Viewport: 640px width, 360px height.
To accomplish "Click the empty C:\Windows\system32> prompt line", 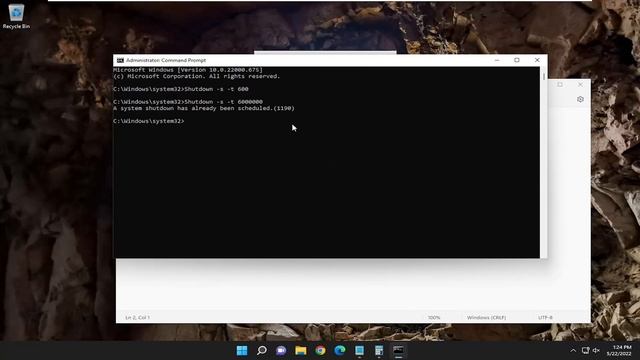I will point(149,121).
